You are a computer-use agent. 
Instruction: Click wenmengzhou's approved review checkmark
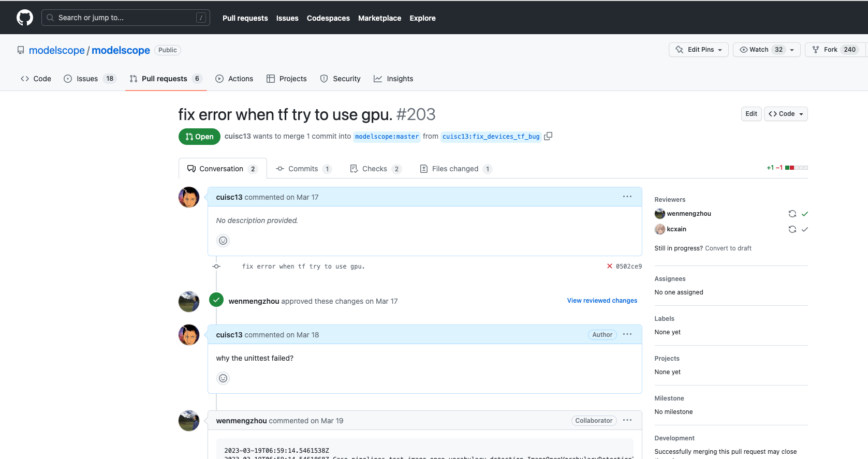click(805, 214)
